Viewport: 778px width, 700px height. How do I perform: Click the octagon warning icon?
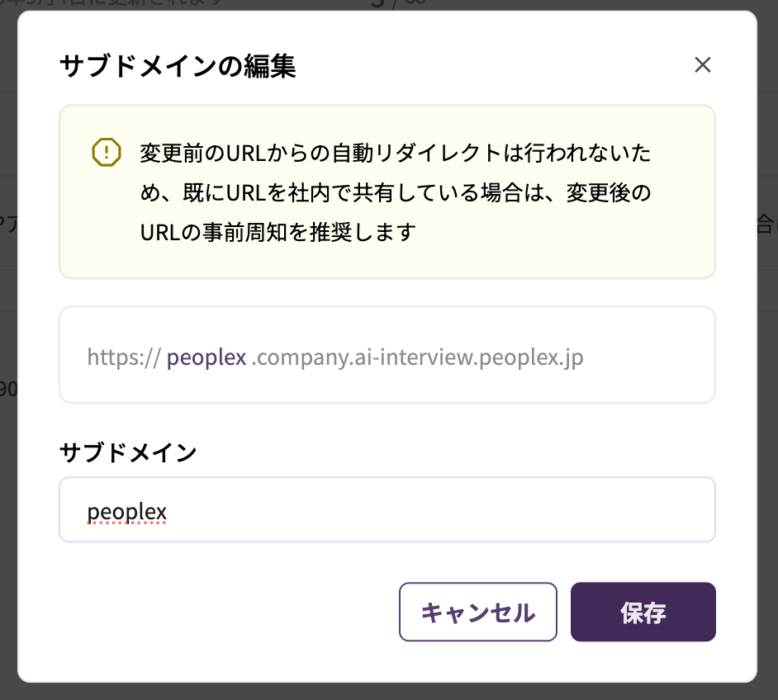[x=107, y=153]
